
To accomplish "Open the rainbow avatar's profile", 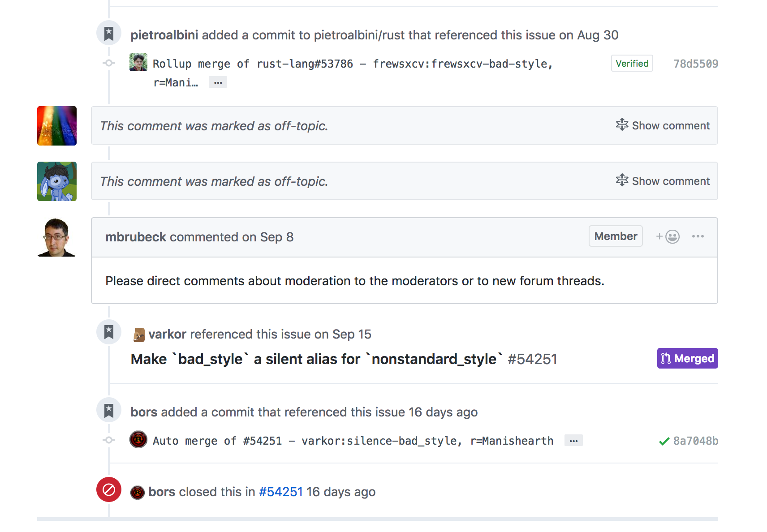I will point(57,126).
